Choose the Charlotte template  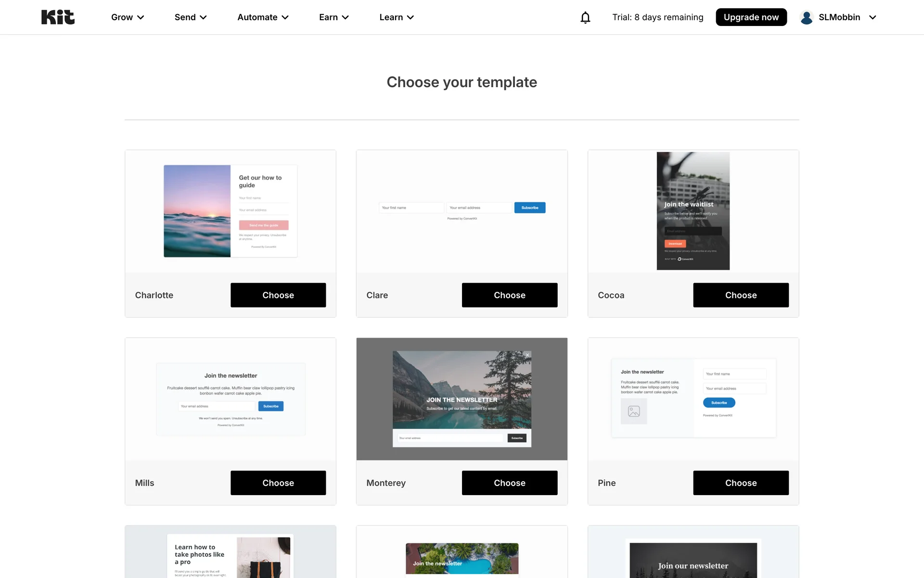278,295
